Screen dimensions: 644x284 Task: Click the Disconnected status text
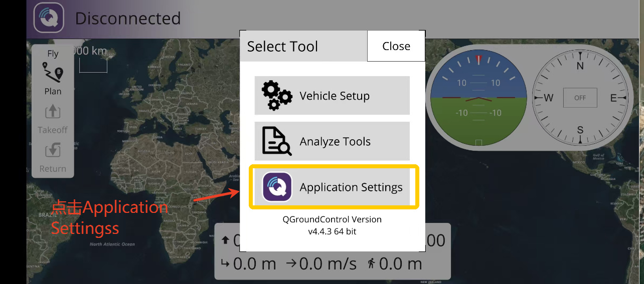128,19
